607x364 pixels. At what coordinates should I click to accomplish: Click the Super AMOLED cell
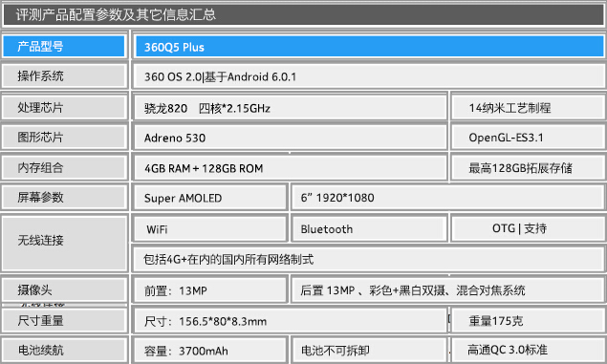click(210, 198)
